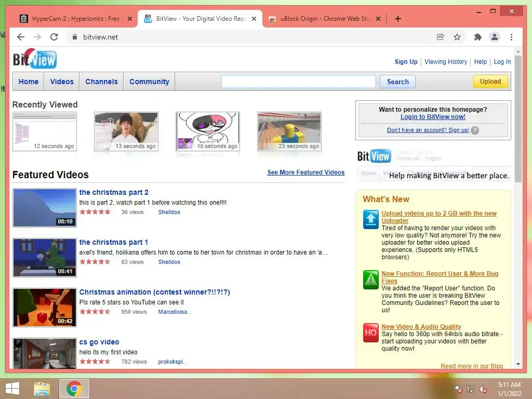Open the christmas part 1 title link
The width and height of the screenshot is (532, 399).
tap(113, 242)
